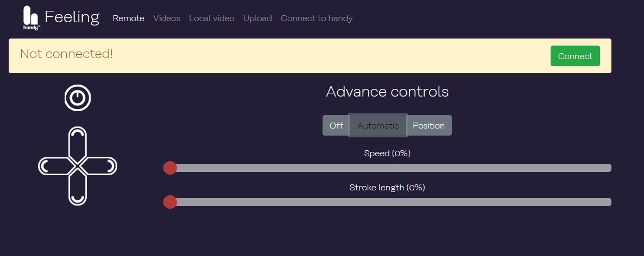Switch to Automatic mode
The image size is (644, 256).
pos(378,125)
